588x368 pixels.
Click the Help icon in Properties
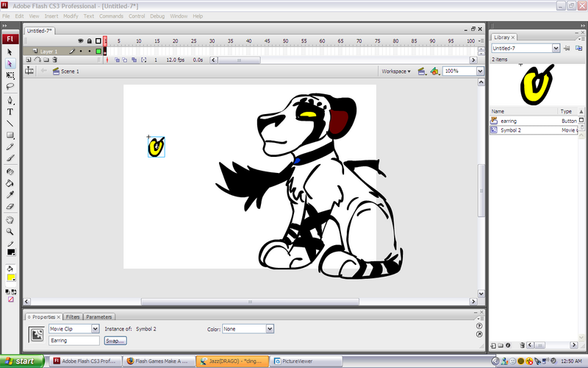pyautogui.click(x=479, y=325)
